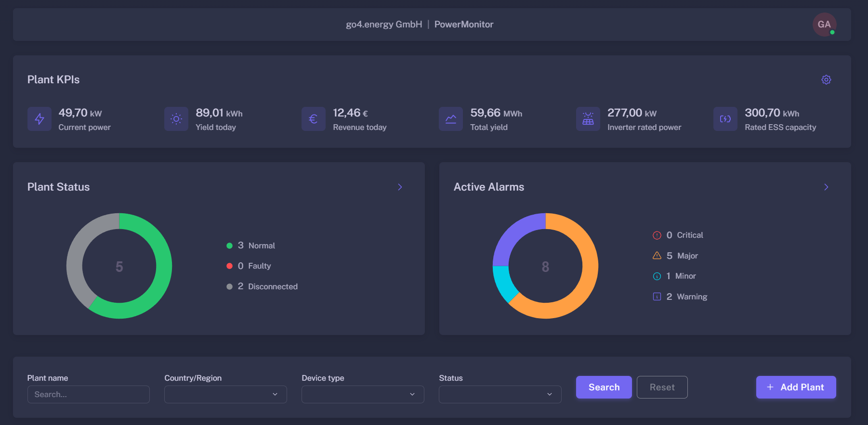This screenshot has height=425, width=868.
Task: Click the Rated ESS capacity battery icon
Action: pos(725,119)
